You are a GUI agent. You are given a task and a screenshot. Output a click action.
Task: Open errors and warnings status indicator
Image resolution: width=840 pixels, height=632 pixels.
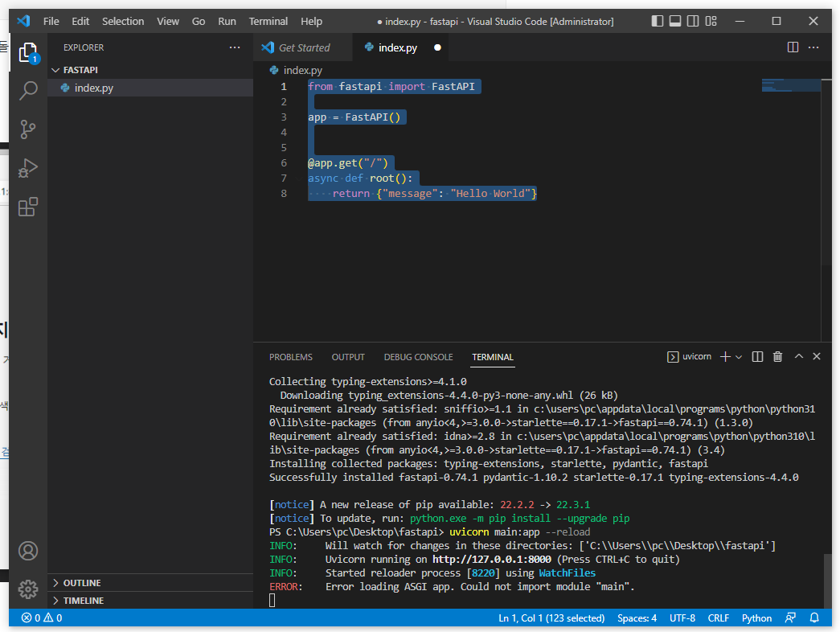tap(42, 618)
